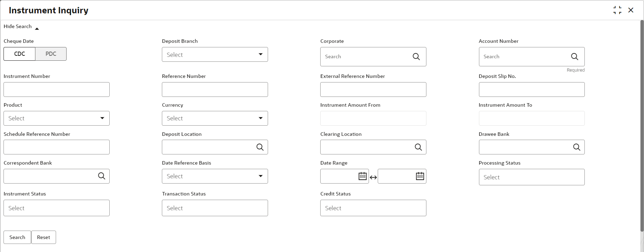Click into the Instrument Number field
Image resolution: width=644 pixels, height=252 pixels.
click(56, 89)
